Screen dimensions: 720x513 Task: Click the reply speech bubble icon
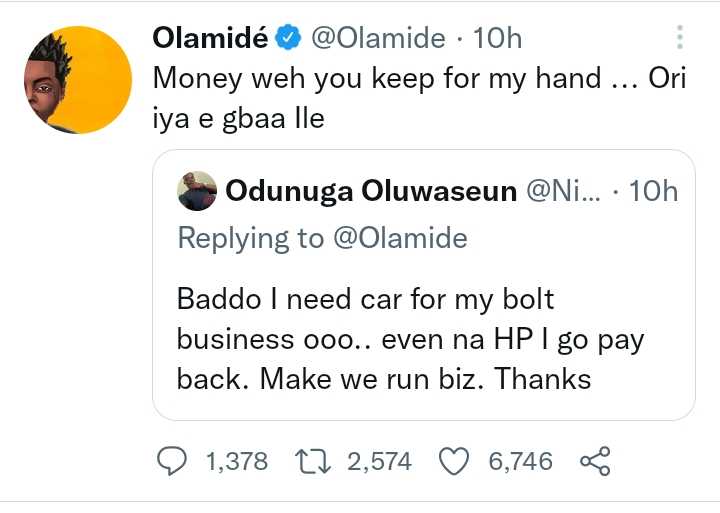pyautogui.click(x=176, y=460)
